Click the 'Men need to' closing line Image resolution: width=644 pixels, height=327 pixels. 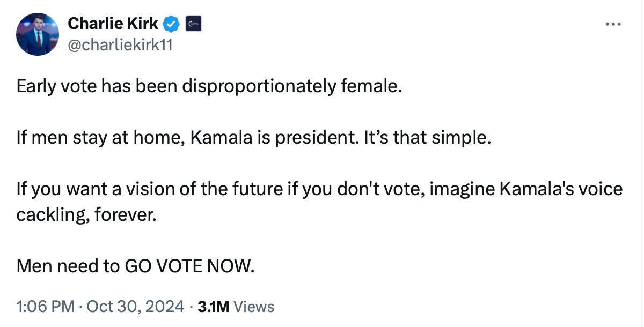click(x=68, y=265)
